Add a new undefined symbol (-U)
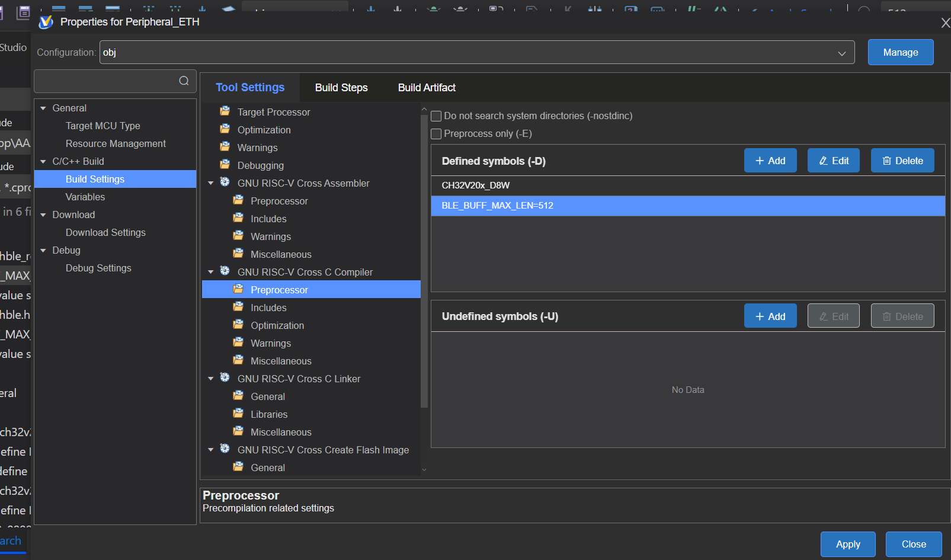 point(770,316)
